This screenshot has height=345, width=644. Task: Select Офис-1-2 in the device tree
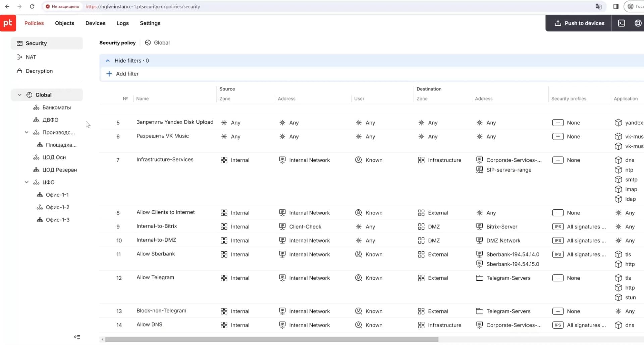point(57,207)
